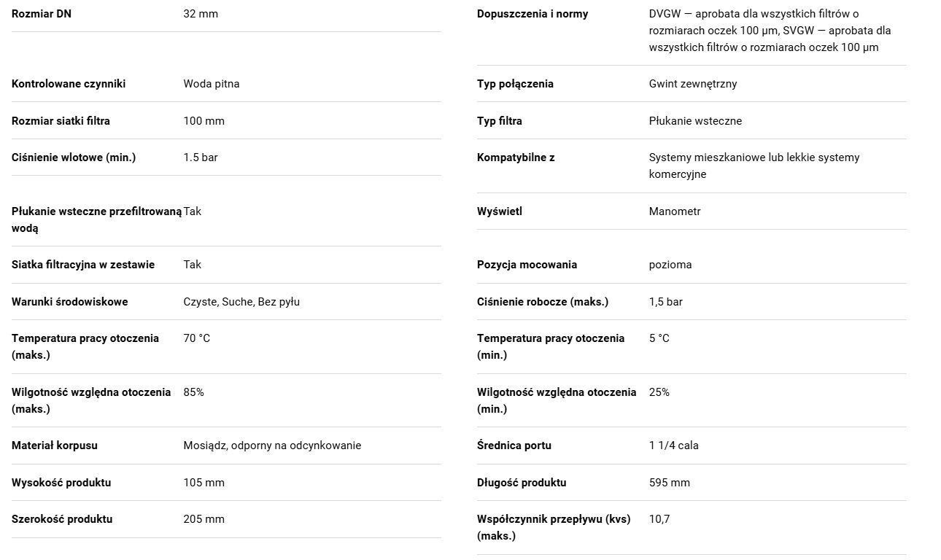Click the 'Płukanie wsteczne' filter type value
941x560 pixels.
tap(695, 121)
